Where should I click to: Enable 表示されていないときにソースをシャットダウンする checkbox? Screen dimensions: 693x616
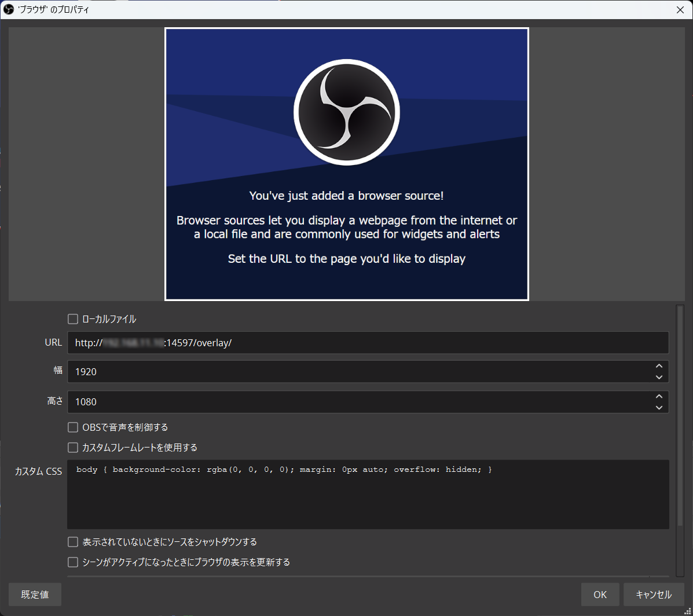[73, 542]
